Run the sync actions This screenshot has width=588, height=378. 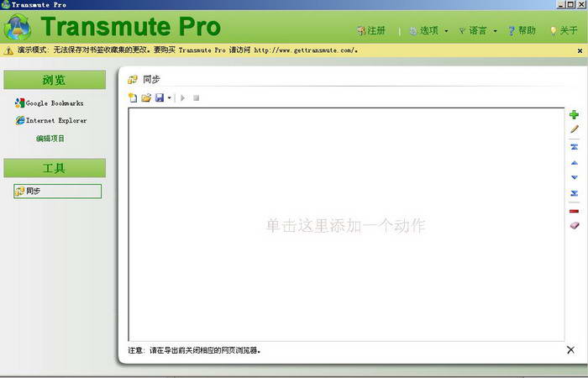182,98
